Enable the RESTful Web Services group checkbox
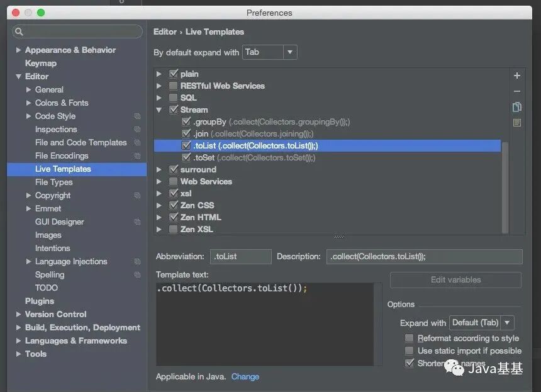The image size is (541, 392). coord(173,86)
